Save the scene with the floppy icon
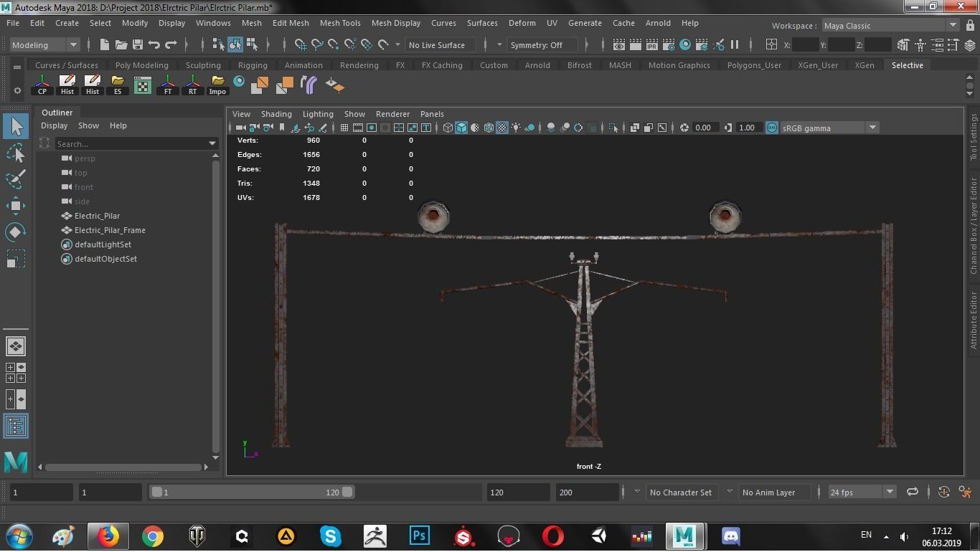Image resolution: width=980 pixels, height=552 pixels. point(138,44)
